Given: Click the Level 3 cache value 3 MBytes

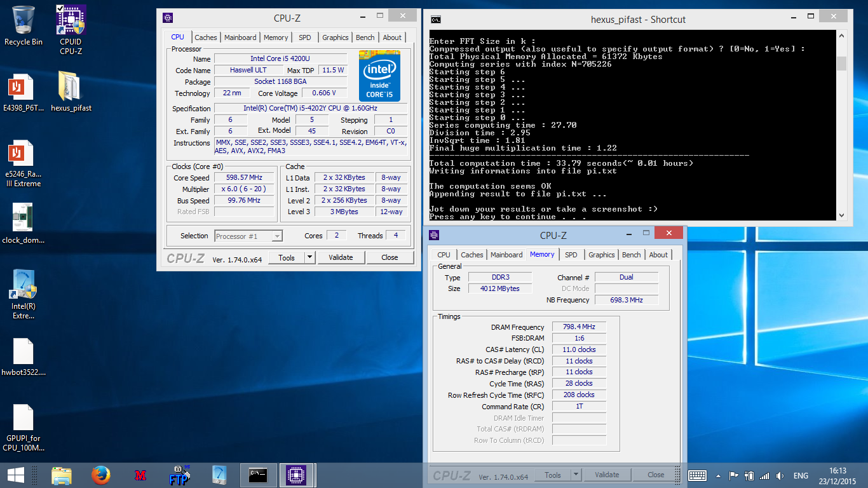Looking at the screenshot, I should point(344,212).
